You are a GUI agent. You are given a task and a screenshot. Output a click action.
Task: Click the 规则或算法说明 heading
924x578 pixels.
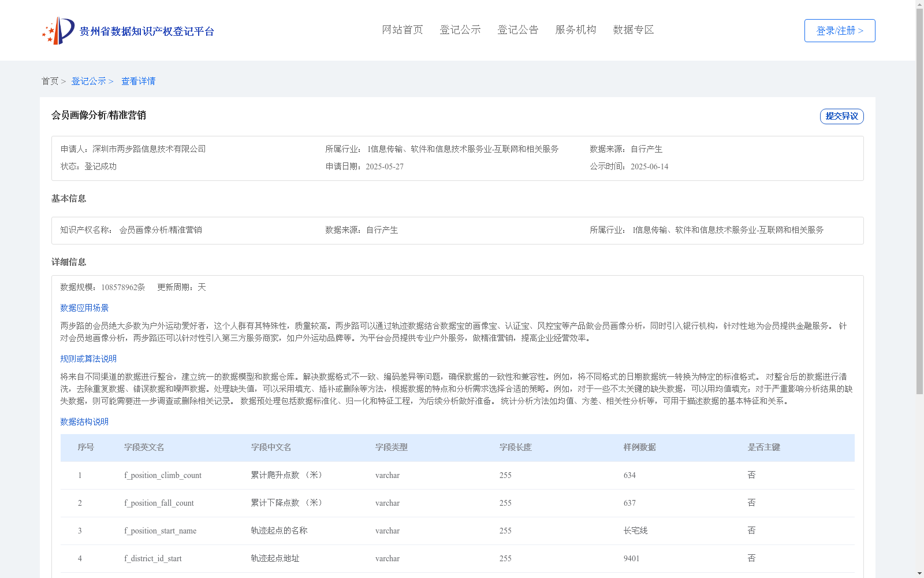pos(88,359)
